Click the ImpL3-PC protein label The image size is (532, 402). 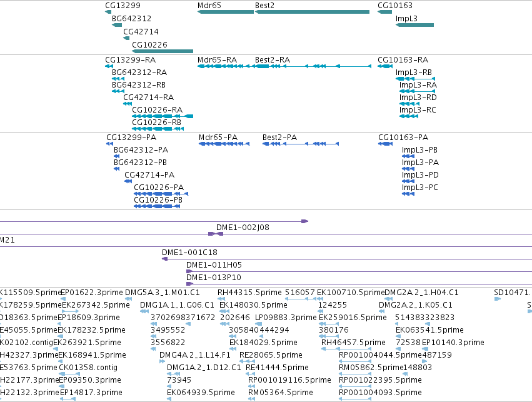(419, 188)
